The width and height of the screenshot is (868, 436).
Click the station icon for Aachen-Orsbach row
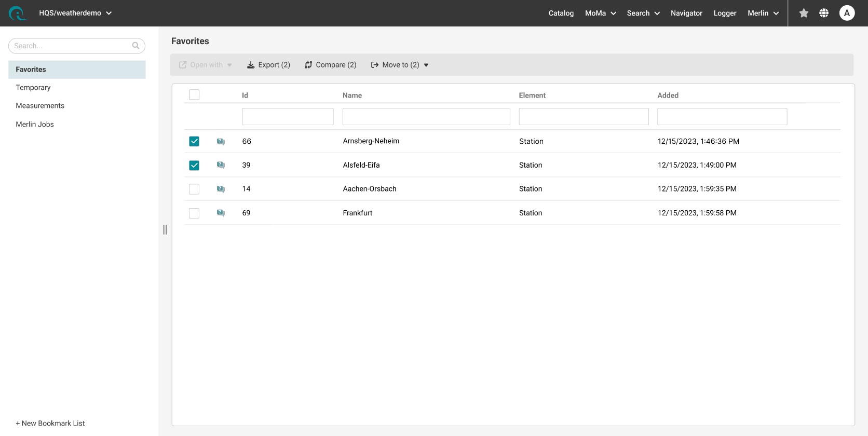click(x=221, y=189)
